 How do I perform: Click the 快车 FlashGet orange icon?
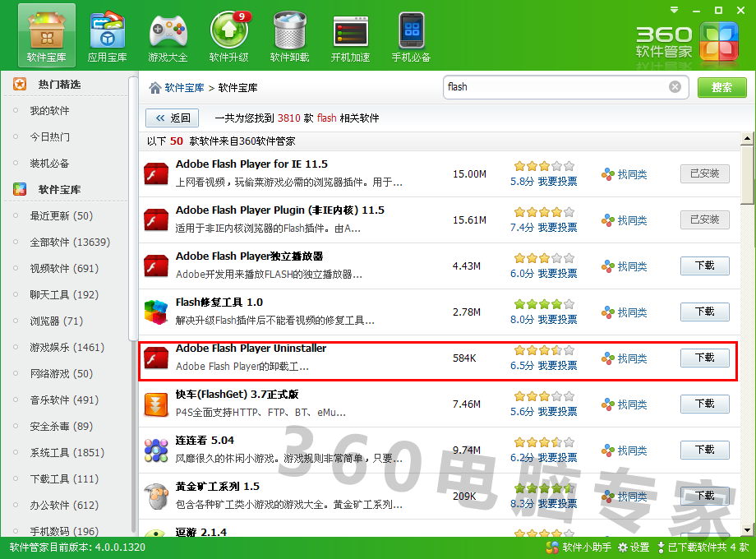tap(156, 404)
